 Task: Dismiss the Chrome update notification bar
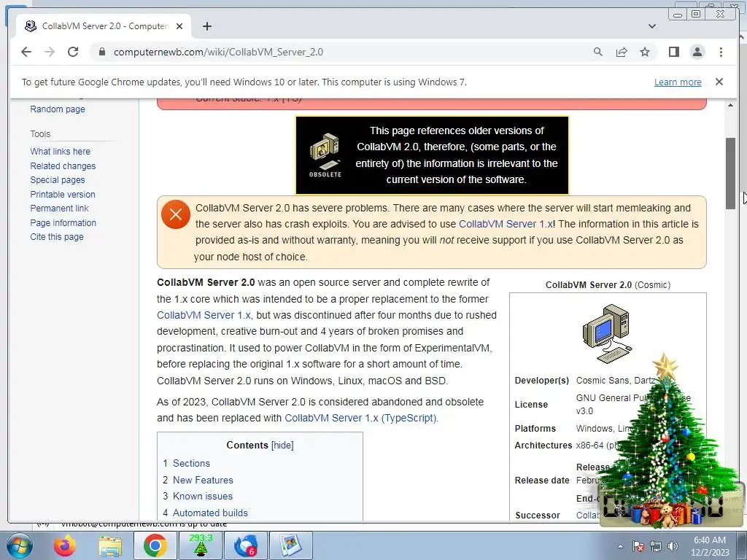pos(719,82)
